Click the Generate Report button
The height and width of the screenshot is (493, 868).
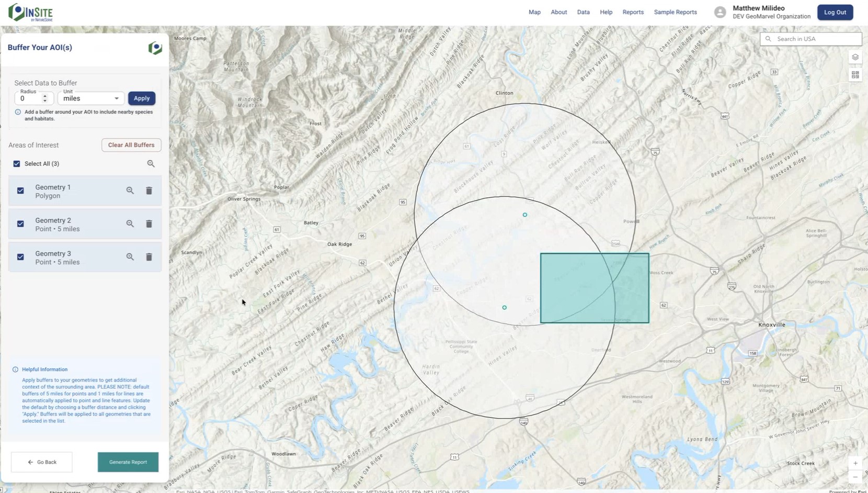[x=128, y=462]
